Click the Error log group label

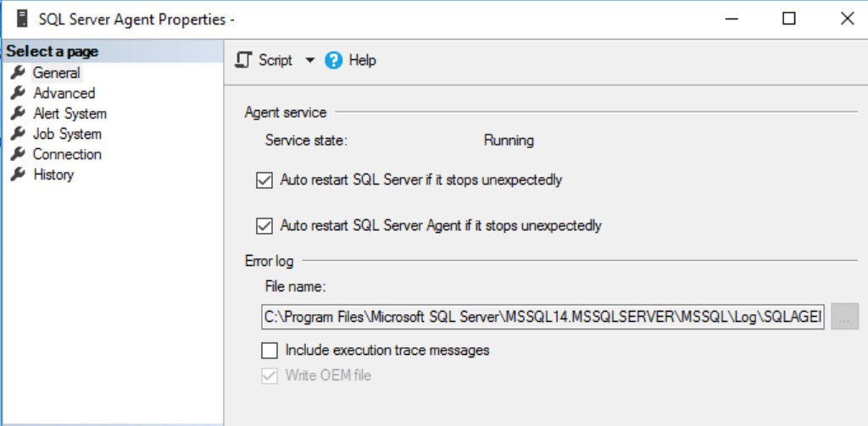[270, 261]
